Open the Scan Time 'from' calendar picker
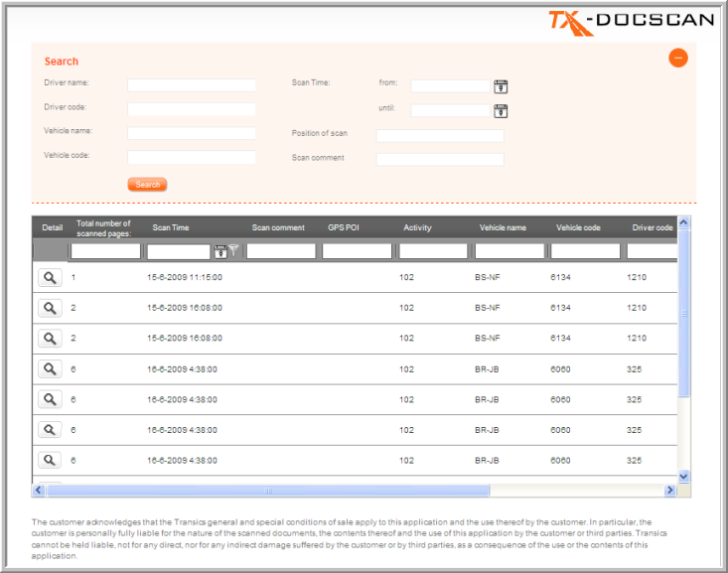This screenshot has height=573, width=728. click(501, 86)
